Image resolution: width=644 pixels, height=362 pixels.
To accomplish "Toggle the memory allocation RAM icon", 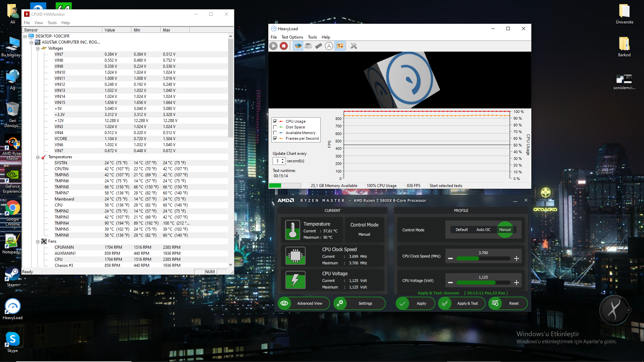I will 319,46.
